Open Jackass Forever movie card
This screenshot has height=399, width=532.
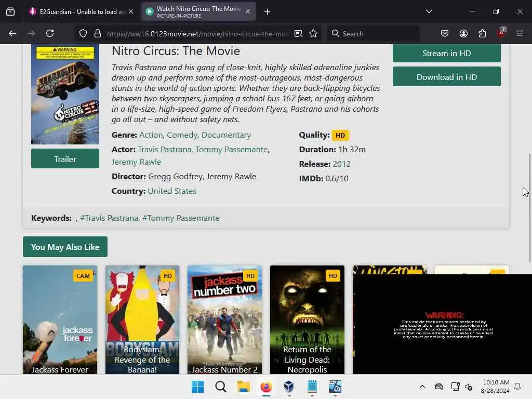click(60, 320)
